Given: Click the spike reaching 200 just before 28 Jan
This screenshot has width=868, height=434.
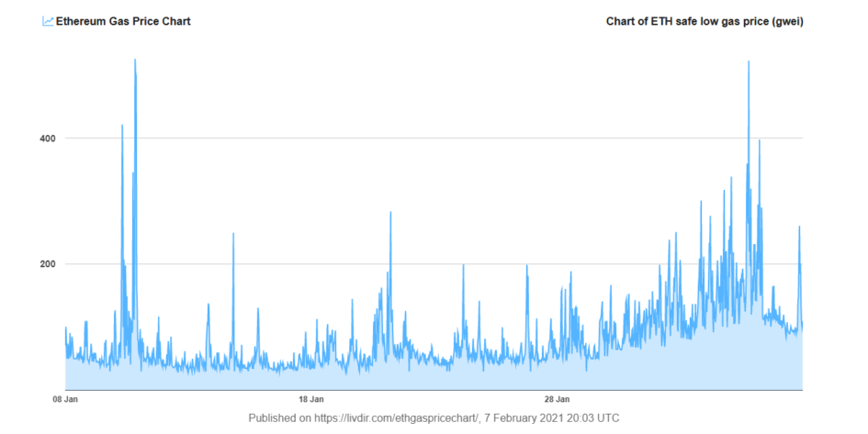Looking at the screenshot, I should tap(526, 267).
